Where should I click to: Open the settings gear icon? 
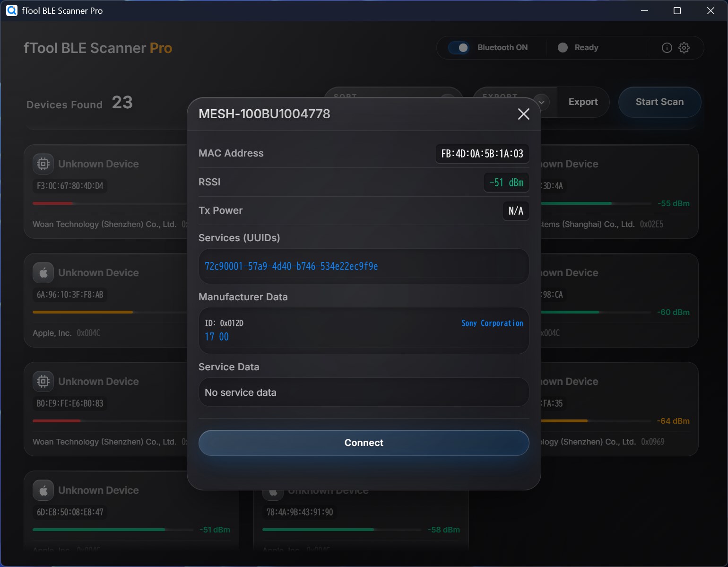click(x=684, y=47)
